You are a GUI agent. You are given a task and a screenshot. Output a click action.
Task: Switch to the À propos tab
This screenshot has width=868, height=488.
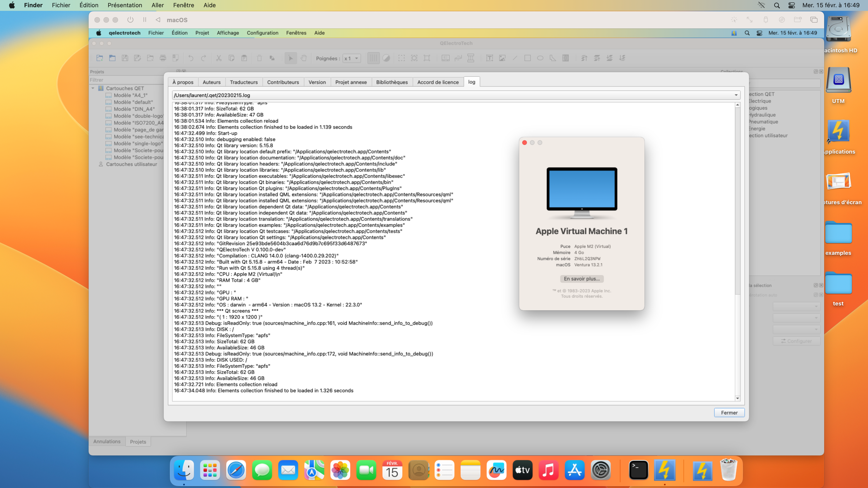coord(183,82)
